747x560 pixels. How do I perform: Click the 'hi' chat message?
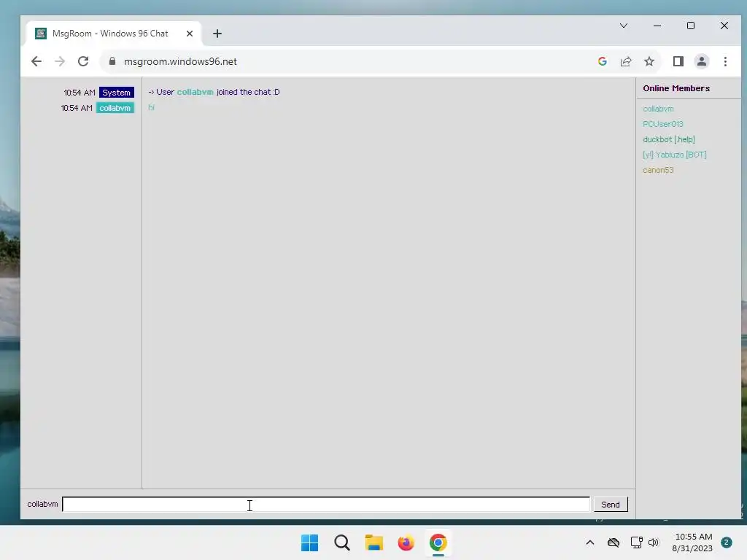pos(151,107)
